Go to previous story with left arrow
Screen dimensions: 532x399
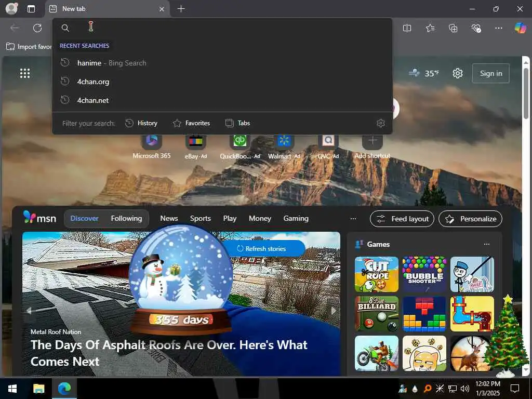click(x=29, y=311)
